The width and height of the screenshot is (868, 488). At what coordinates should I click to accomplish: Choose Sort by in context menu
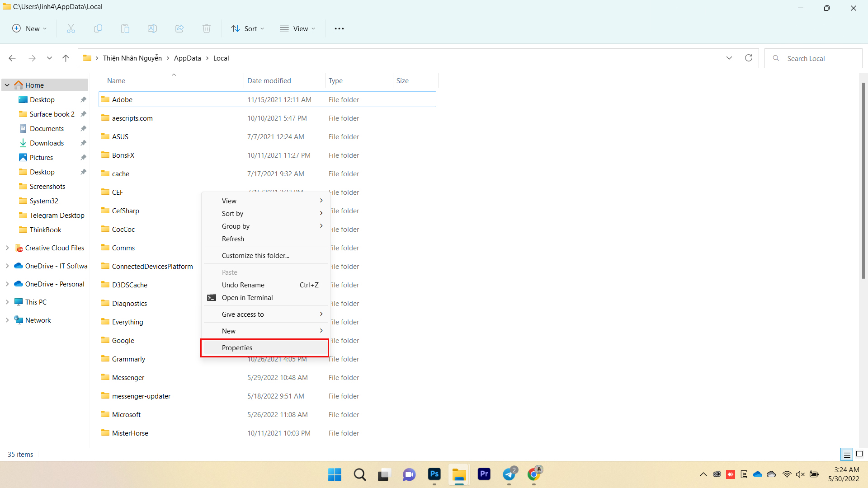266,213
